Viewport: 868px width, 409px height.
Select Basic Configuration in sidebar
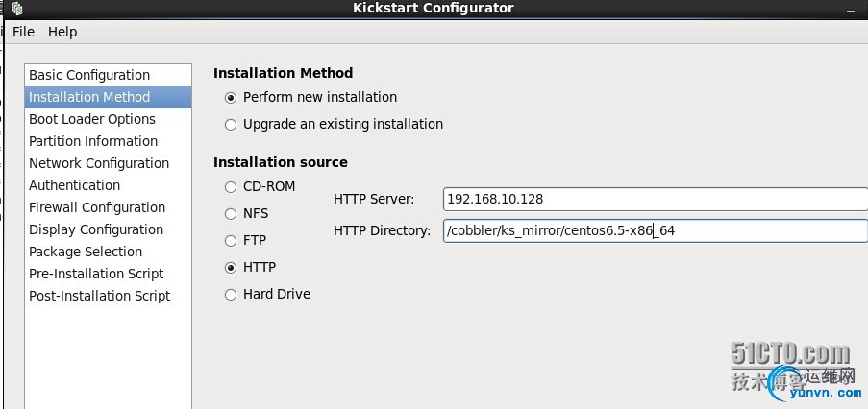pos(89,75)
